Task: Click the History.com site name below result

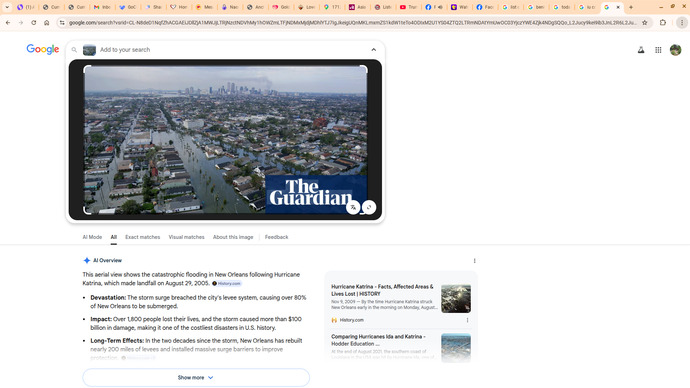Action: coord(352,320)
